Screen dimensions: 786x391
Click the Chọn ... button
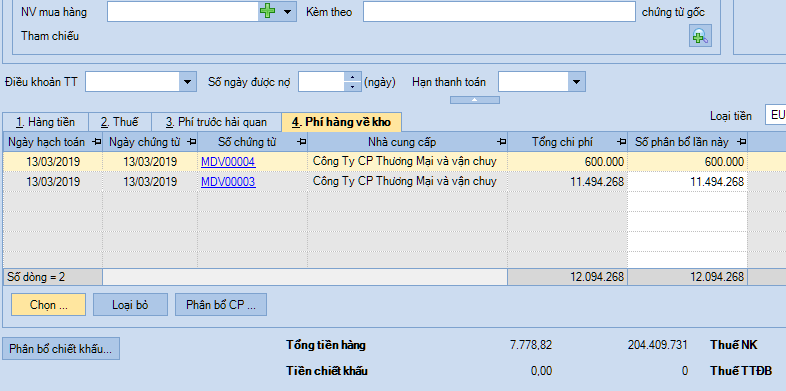[49, 305]
